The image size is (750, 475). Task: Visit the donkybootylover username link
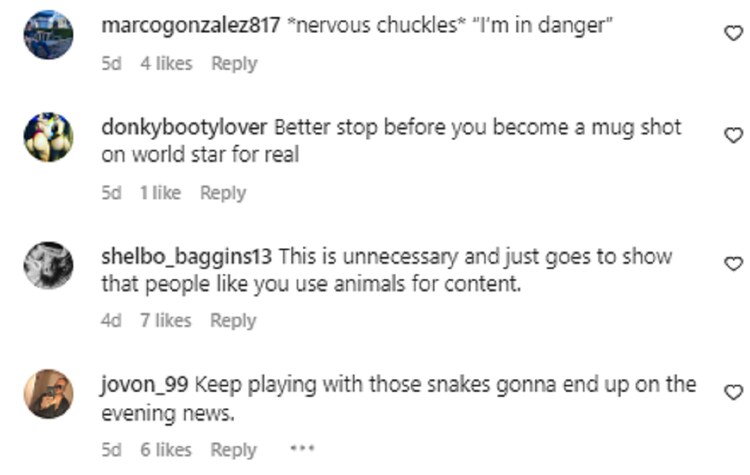pyautogui.click(x=184, y=127)
